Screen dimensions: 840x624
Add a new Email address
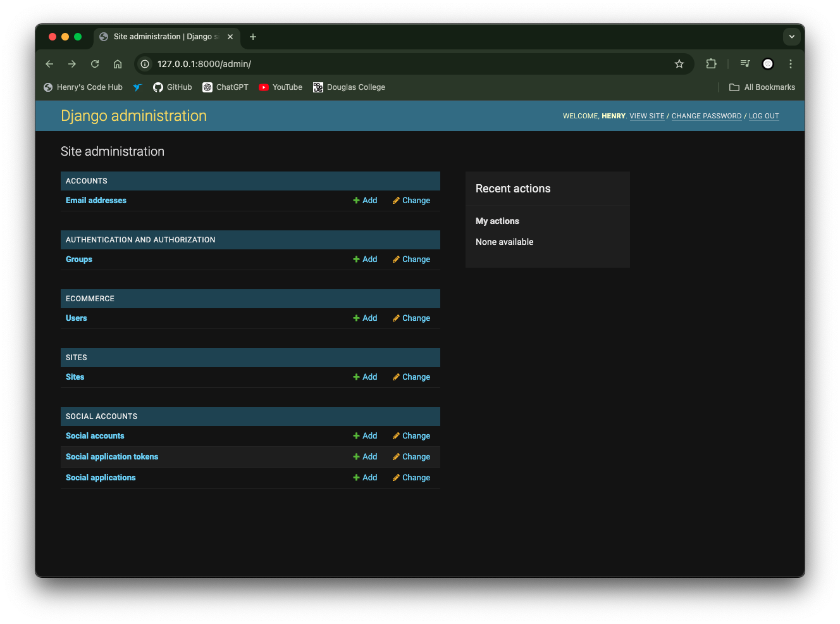pyautogui.click(x=365, y=201)
